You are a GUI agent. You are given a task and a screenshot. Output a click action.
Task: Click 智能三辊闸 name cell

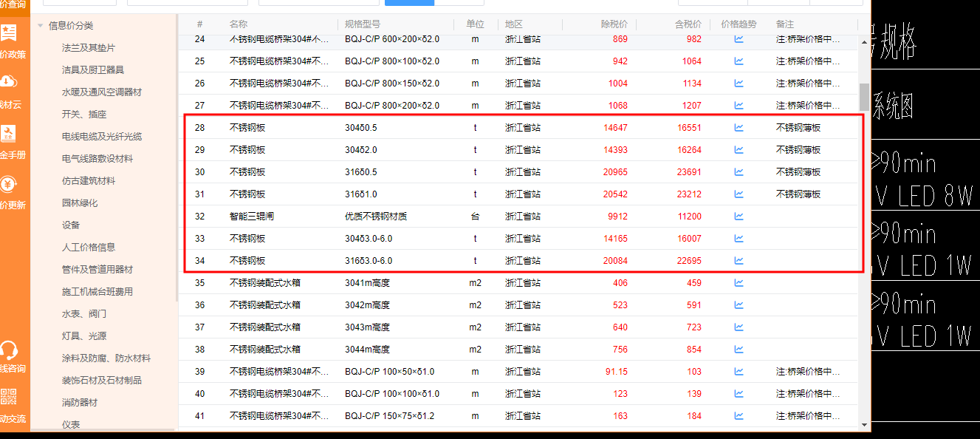click(x=252, y=217)
